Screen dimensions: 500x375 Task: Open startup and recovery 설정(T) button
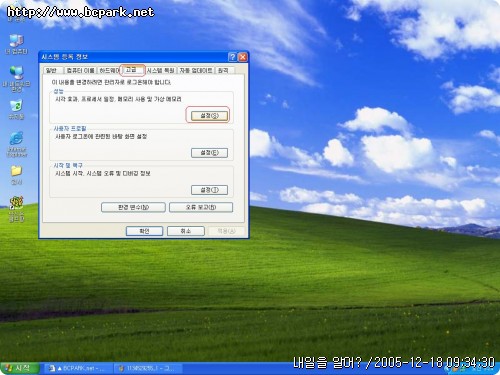point(209,190)
